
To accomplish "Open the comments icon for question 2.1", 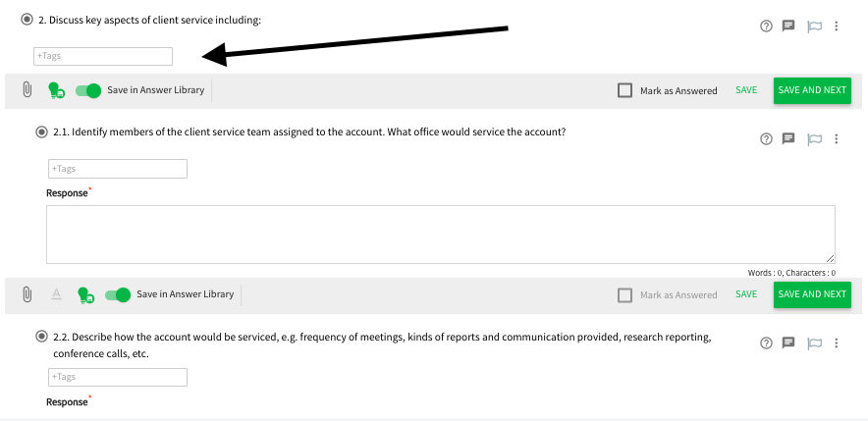I will click(788, 138).
